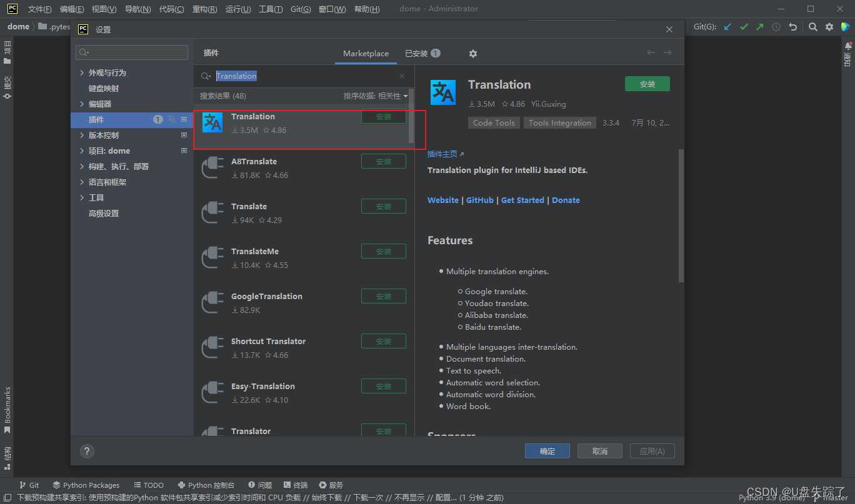The height and width of the screenshot is (504, 855).
Task: Open plugin search history magnifier dropdown
Action: [206, 76]
